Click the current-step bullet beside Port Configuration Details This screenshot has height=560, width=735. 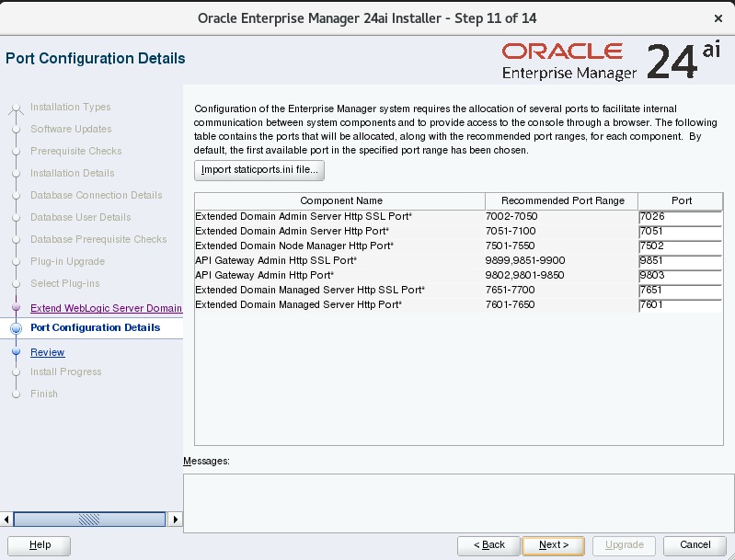[x=16, y=328]
